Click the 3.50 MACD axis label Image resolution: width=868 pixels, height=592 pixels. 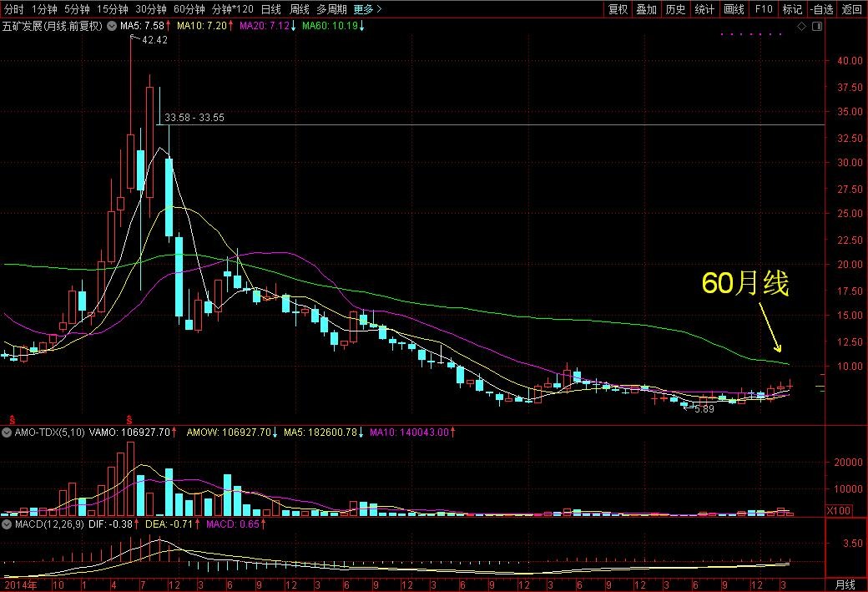pyautogui.click(x=852, y=544)
